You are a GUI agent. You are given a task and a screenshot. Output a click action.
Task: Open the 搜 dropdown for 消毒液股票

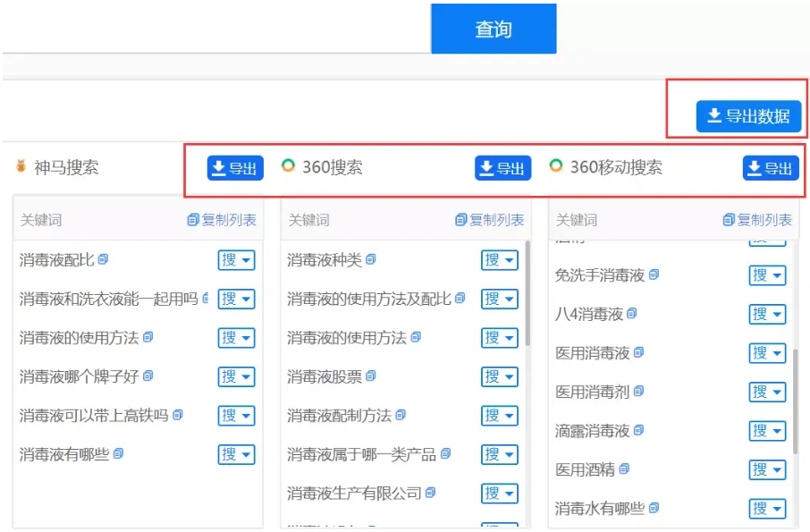tap(500, 376)
